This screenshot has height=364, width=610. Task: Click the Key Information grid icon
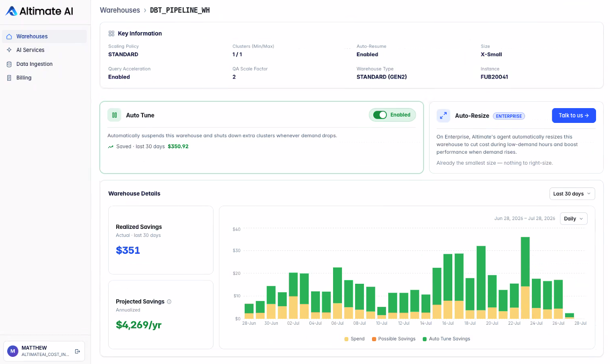coord(112,33)
